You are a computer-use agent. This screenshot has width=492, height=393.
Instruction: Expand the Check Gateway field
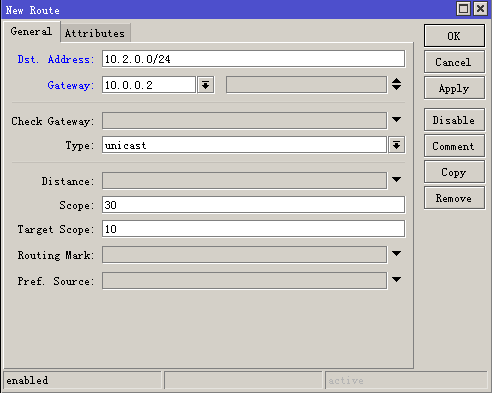click(396, 120)
